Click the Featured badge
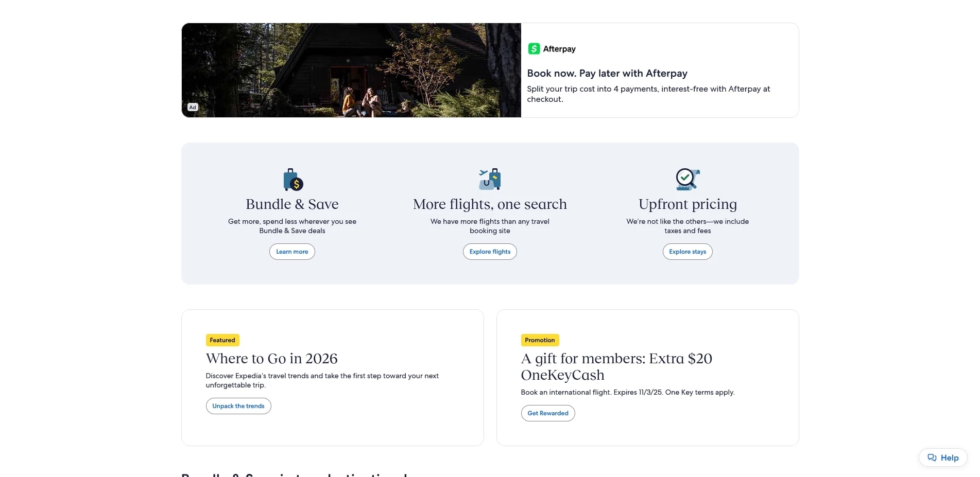Image resolution: width=980 pixels, height=477 pixels. [x=222, y=340]
